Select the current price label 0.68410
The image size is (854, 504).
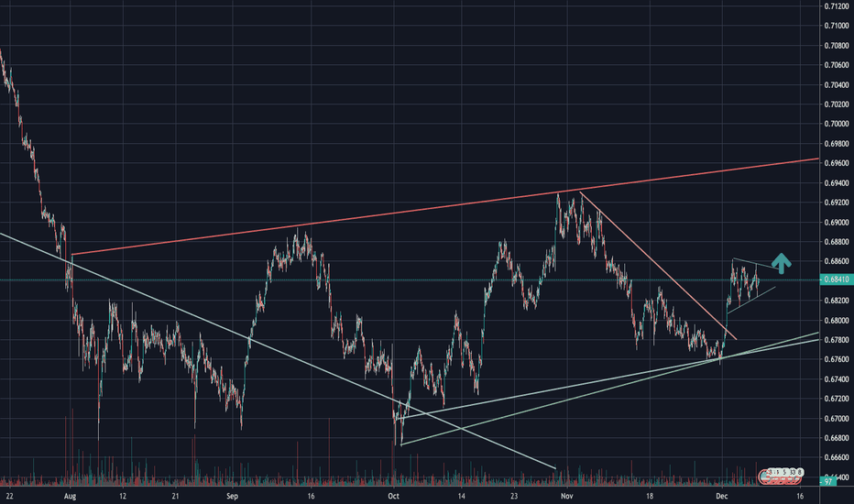[x=835, y=280]
